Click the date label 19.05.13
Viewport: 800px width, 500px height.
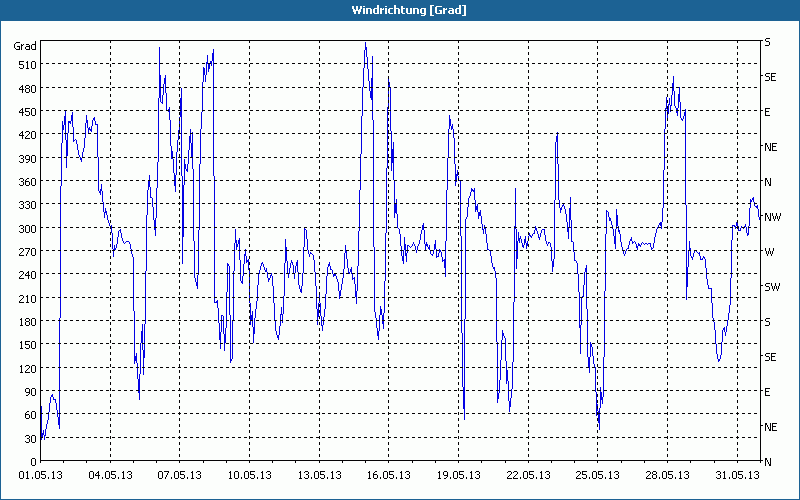pos(458,476)
